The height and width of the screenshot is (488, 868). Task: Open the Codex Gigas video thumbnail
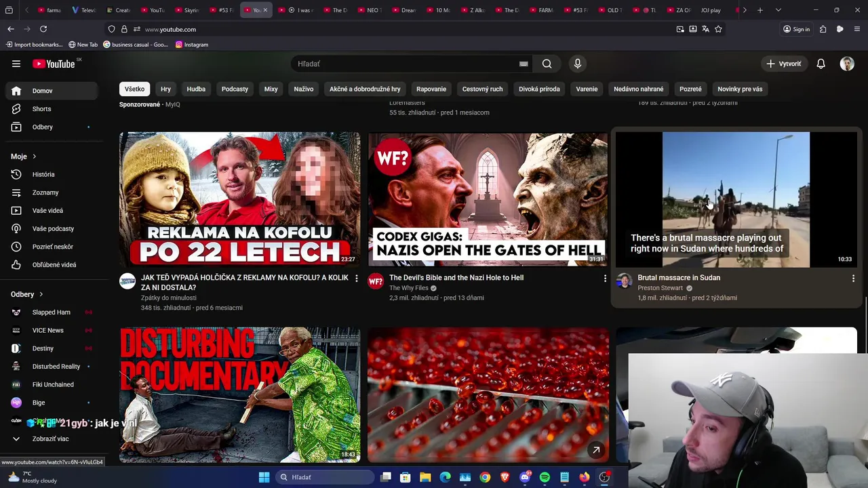point(488,199)
